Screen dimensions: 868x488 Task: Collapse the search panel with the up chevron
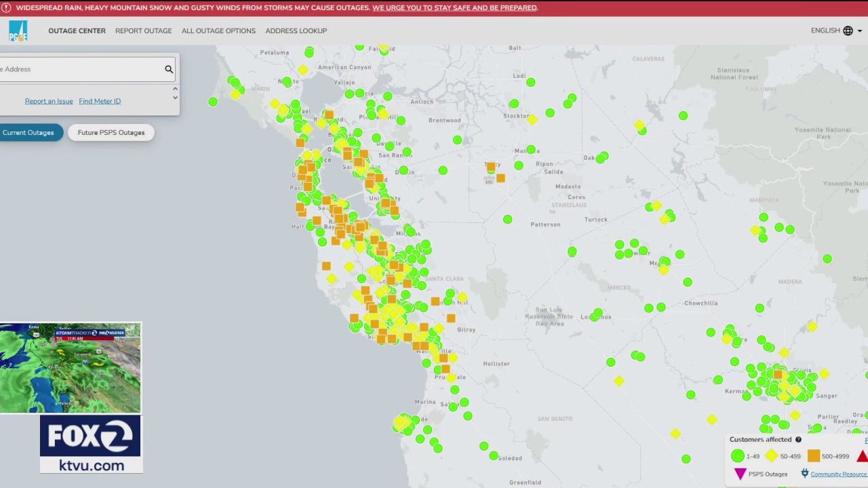(175, 88)
